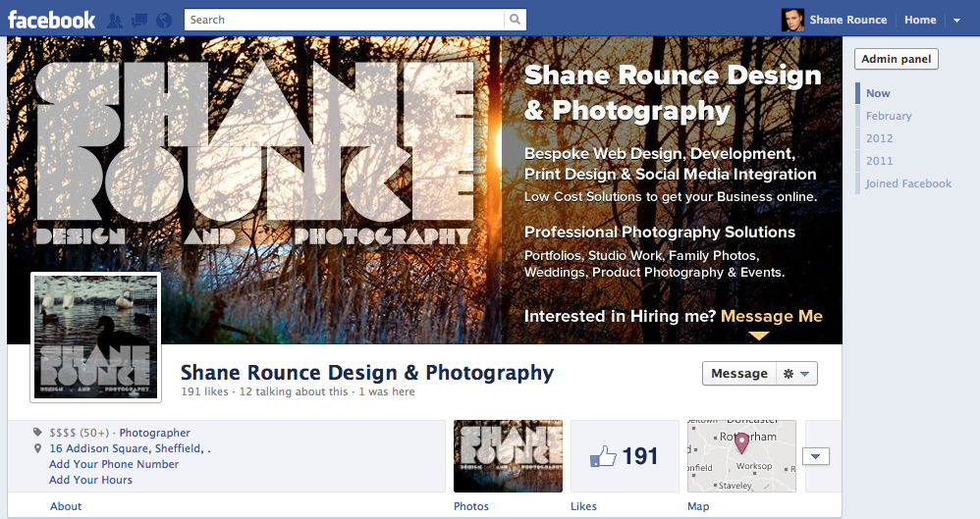The width and height of the screenshot is (980, 519).
Task: Open the Photos thumbnail
Action: point(508,456)
